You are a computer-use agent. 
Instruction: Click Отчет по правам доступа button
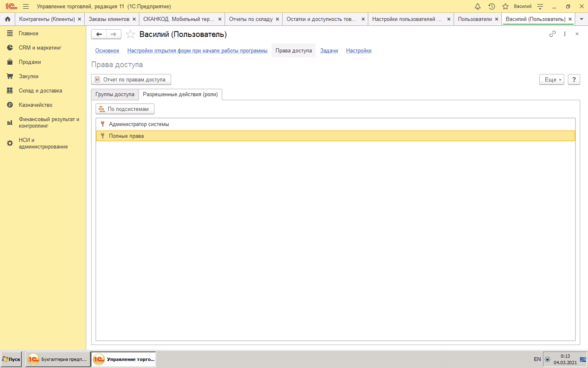(x=131, y=80)
